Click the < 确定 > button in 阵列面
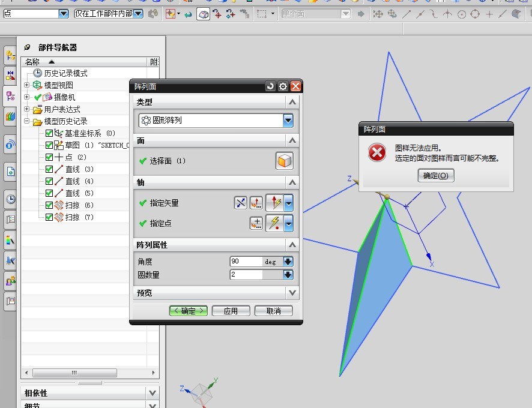 189,311
